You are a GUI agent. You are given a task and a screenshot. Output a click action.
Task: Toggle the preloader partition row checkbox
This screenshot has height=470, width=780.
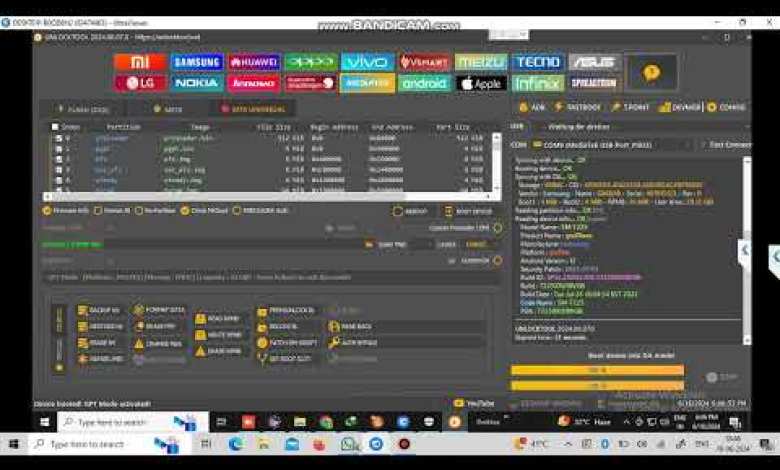pos(59,138)
